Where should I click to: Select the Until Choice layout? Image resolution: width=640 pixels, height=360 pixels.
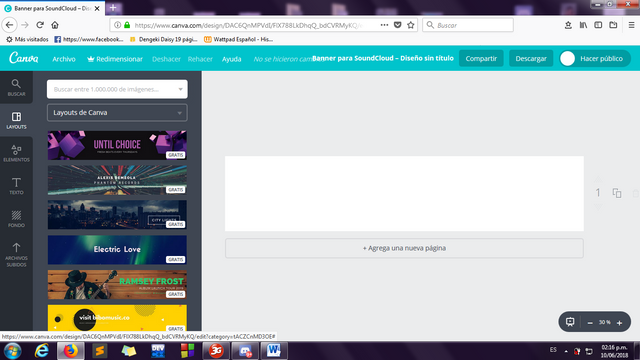click(117, 145)
